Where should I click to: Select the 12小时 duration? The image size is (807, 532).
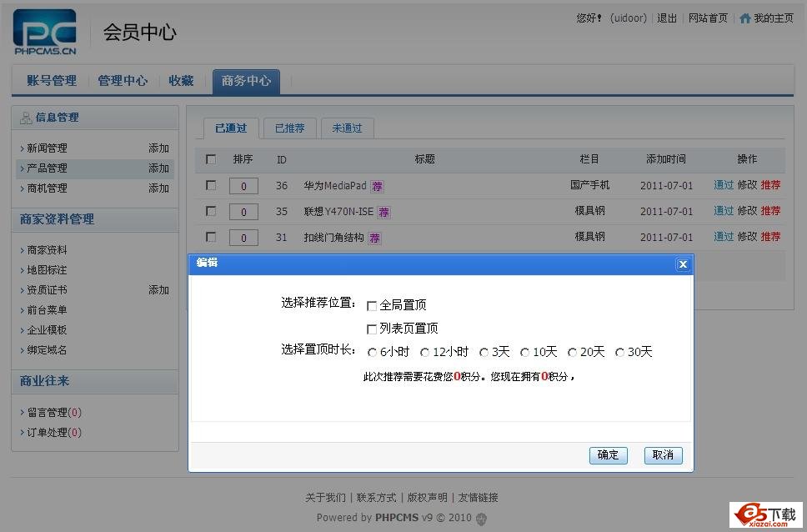[x=424, y=352]
